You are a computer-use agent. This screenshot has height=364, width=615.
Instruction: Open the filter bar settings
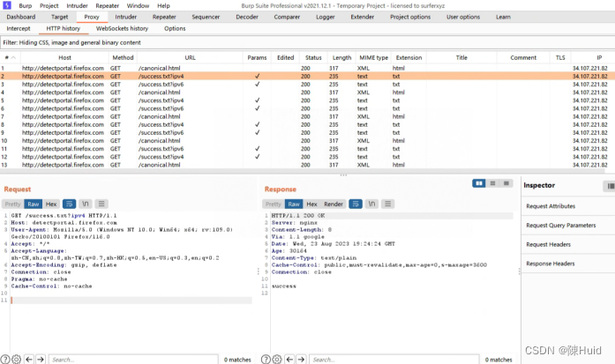click(307, 42)
